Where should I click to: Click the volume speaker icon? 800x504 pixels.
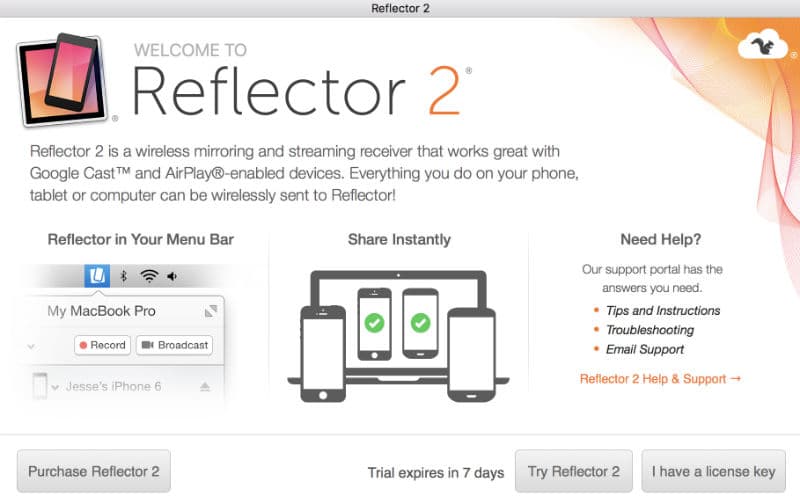click(x=172, y=276)
